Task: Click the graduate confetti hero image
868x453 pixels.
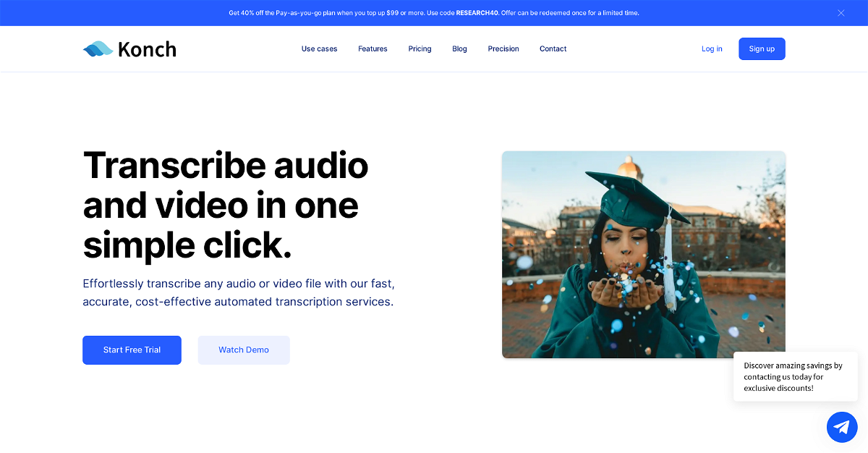Action: coord(644,255)
